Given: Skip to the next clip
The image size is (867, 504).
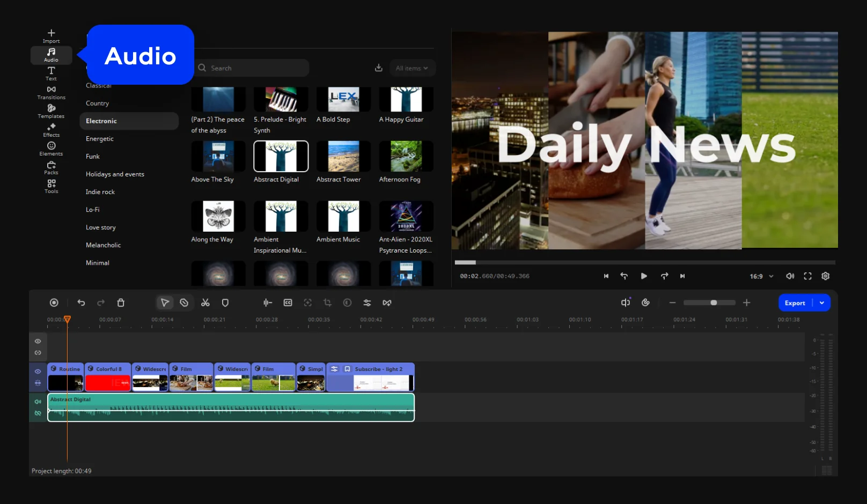Looking at the screenshot, I should point(682,276).
